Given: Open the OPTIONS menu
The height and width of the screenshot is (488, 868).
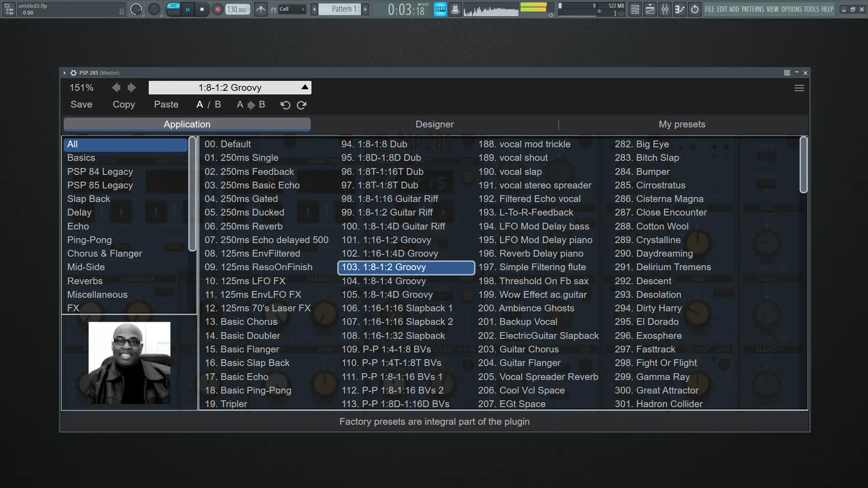Looking at the screenshot, I should (x=791, y=9).
